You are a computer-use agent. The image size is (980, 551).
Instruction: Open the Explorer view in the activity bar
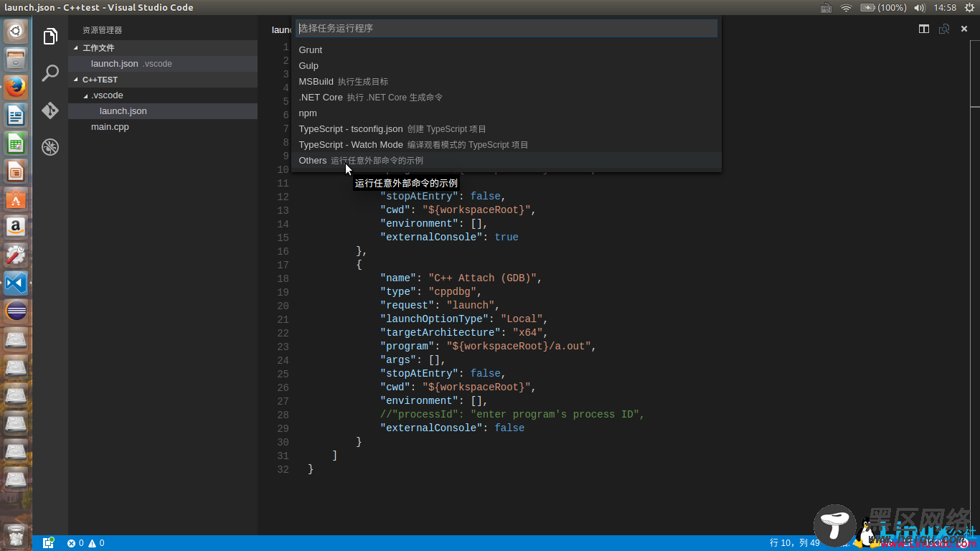pyautogui.click(x=50, y=37)
